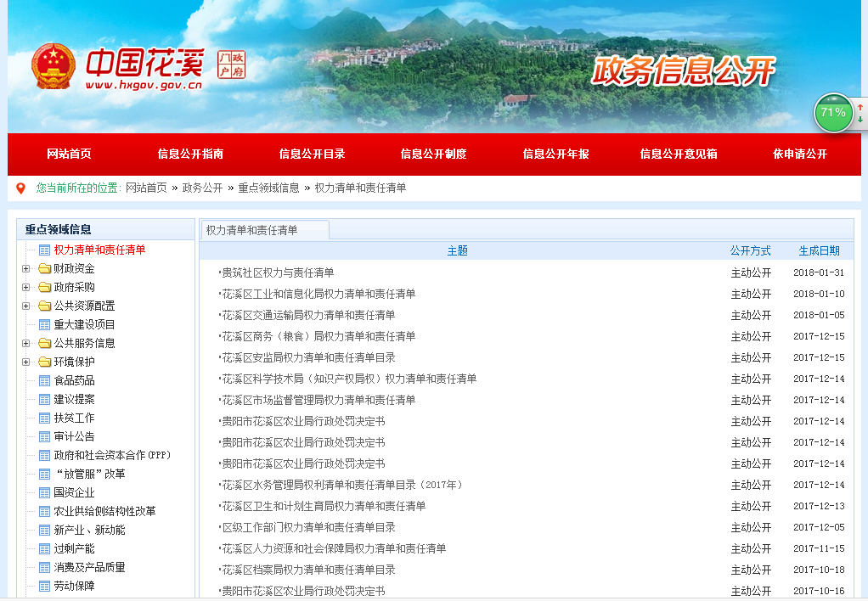This screenshot has width=868, height=601.
Task: Click the table icon beside 国资企业
Action: (44, 493)
